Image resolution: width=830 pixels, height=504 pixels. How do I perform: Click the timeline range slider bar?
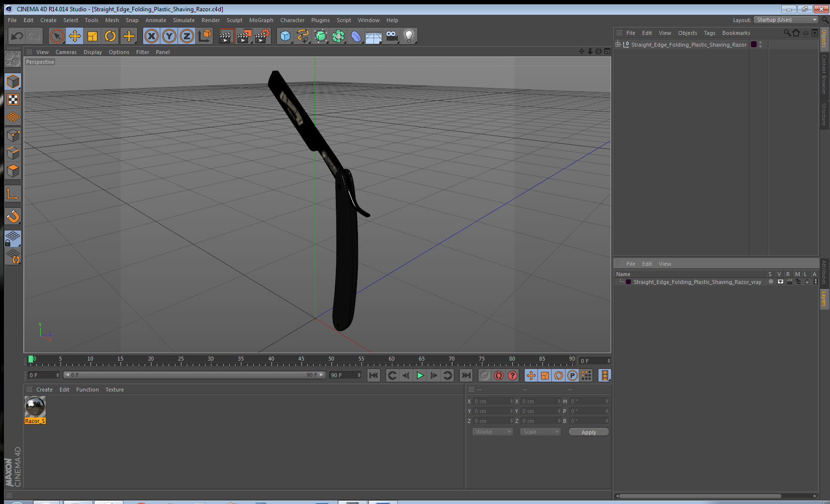pyautogui.click(x=195, y=375)
